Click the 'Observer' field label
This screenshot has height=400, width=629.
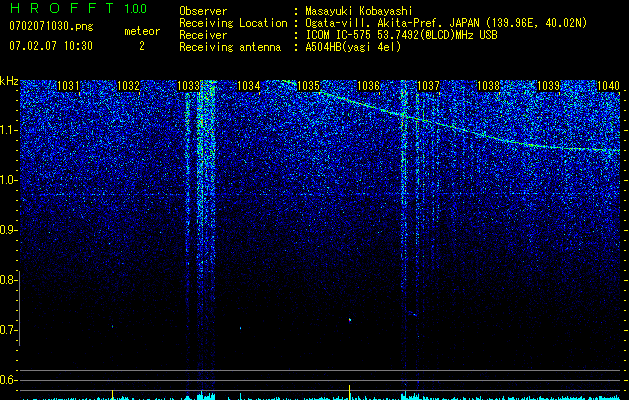pos(203,11)
